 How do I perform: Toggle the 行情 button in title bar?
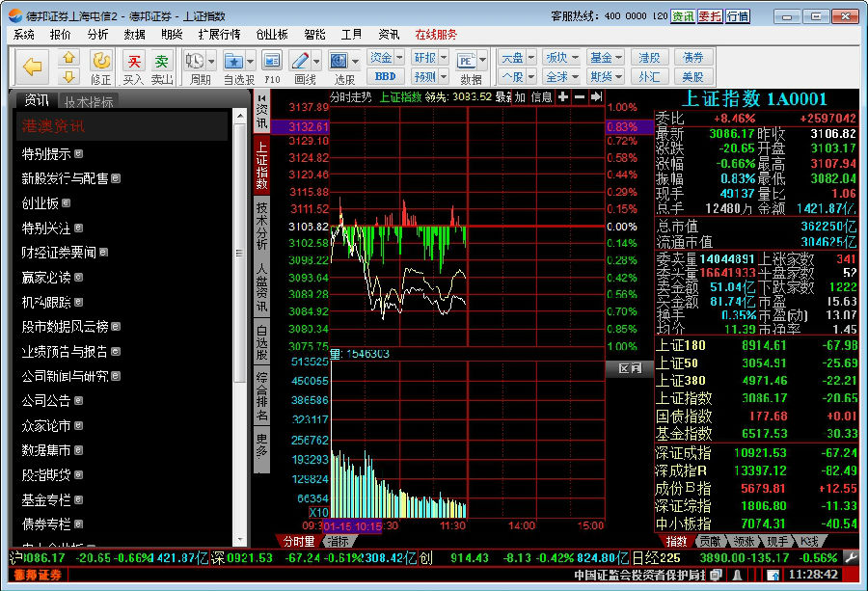pyautogui.click(x=737, y=16)
